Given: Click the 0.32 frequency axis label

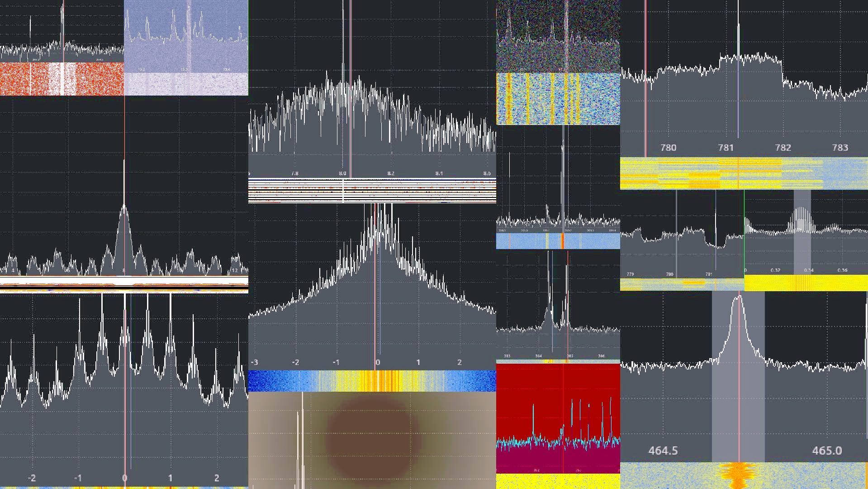Looking at the screenshot, I should 775,270.
